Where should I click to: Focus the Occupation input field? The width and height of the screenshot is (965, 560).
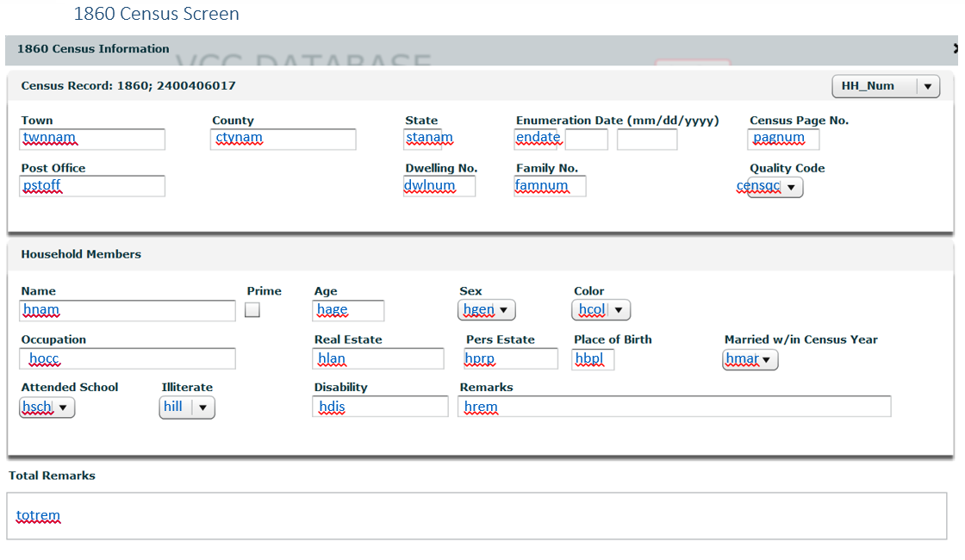click(128, 358)
